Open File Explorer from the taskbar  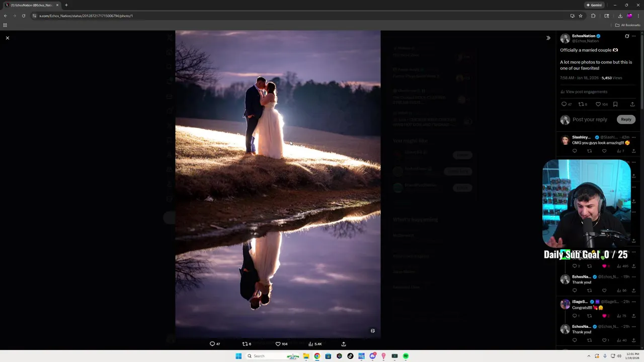click(306, 356)
